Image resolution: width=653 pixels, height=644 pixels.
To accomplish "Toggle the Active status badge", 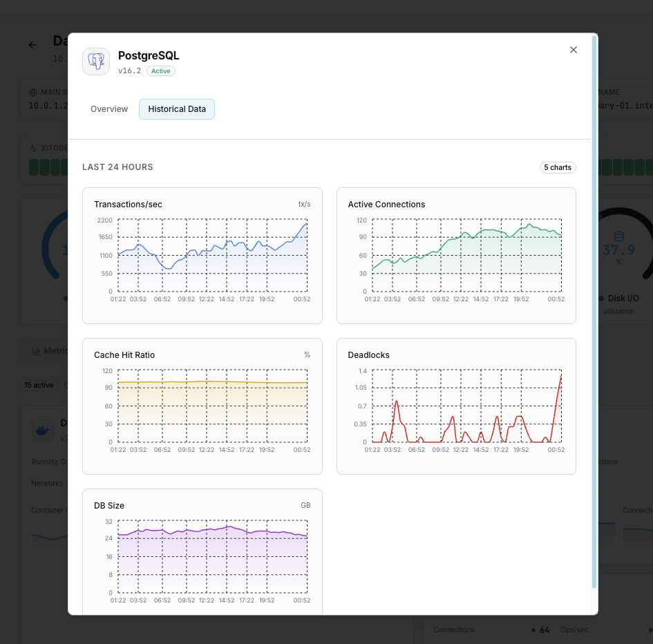I will coord(160,70).
